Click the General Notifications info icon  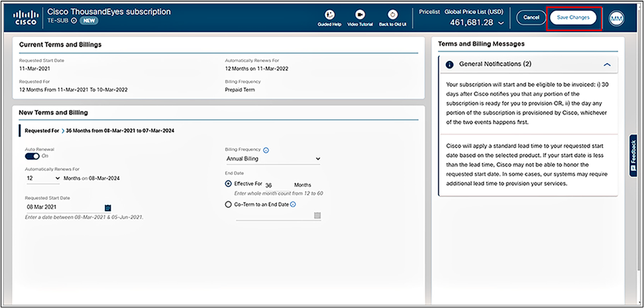coord(449,64)
